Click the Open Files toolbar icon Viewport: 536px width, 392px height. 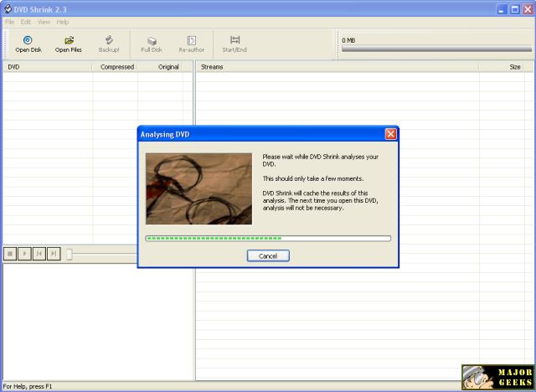(x=69, y=44)
